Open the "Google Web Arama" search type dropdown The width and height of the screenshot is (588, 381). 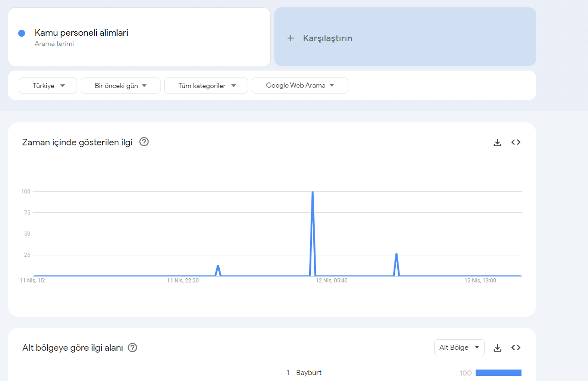(300, 86)
